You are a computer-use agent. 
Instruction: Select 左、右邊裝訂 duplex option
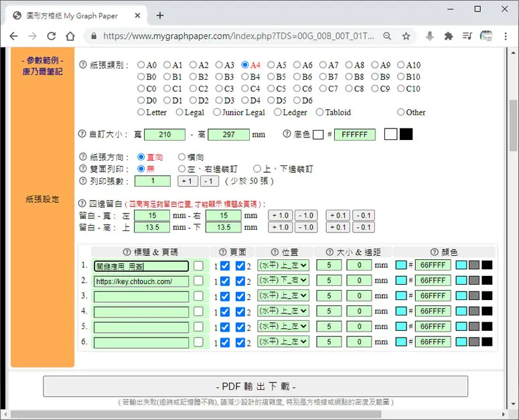click(x=181, y=169)
